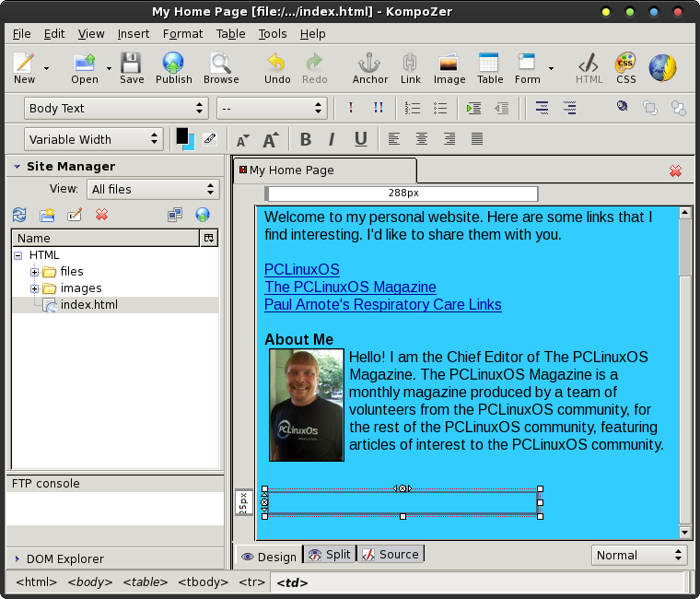
Task: Insert a Link with the chain icon
Action: coord(410,68)
